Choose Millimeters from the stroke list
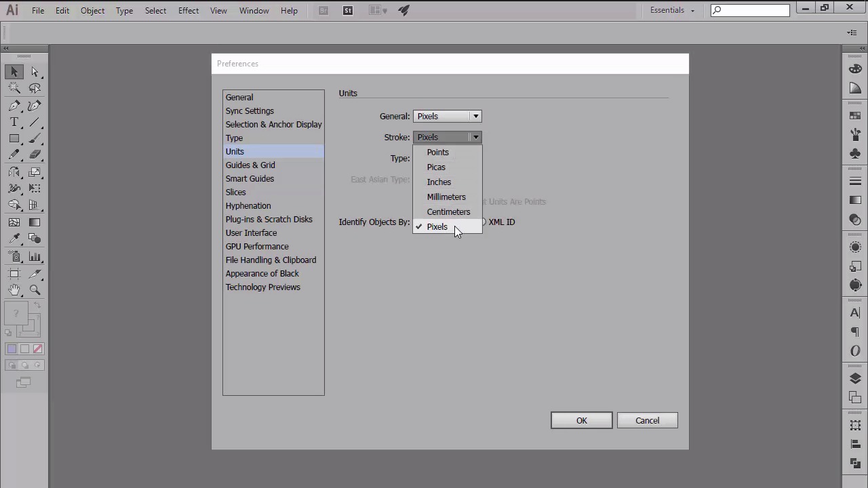The height and width of the screenshot is (488, 868). pos(446,197)
